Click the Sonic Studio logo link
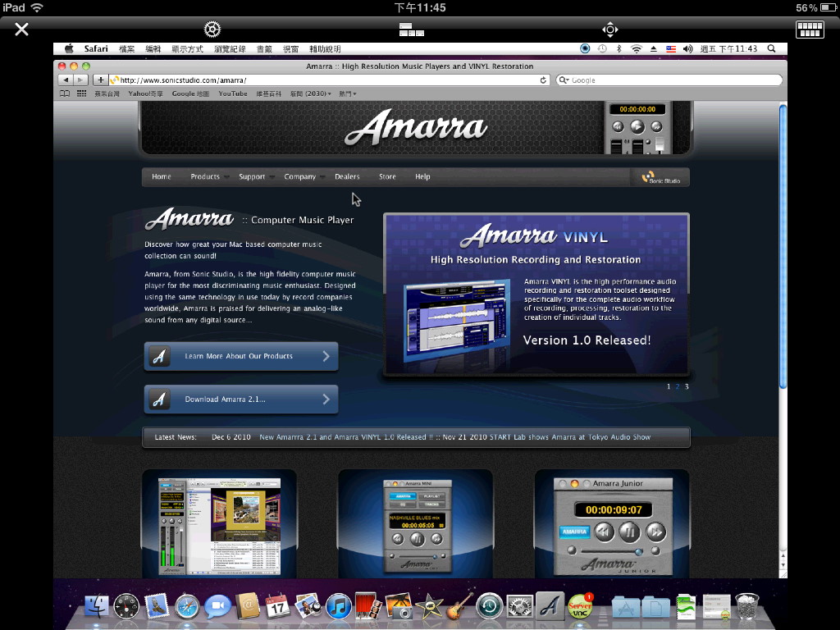The width and height of the screenshot is (840, 630). click(661, 177)
